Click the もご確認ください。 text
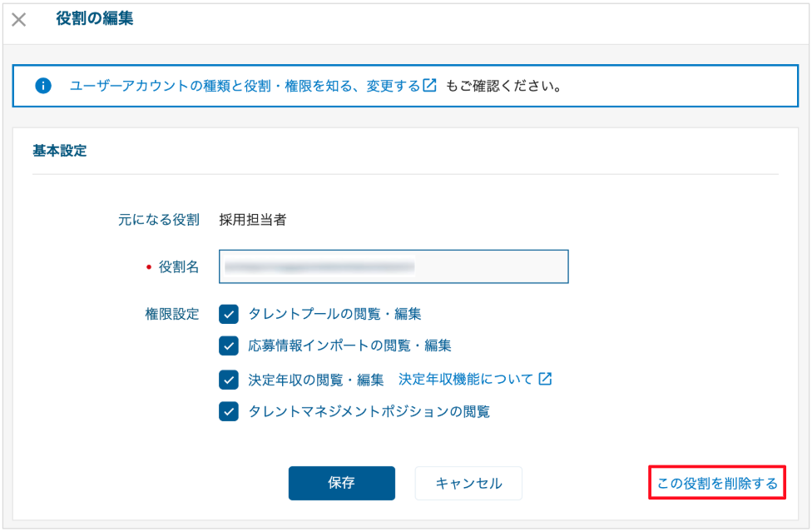 point(504,86)
